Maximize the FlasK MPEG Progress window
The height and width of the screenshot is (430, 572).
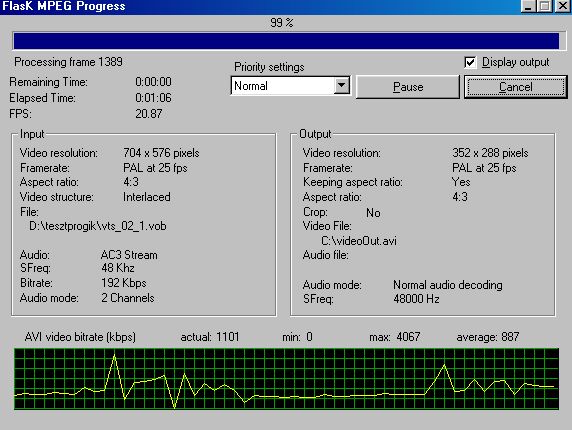click(x=545, y=6)
